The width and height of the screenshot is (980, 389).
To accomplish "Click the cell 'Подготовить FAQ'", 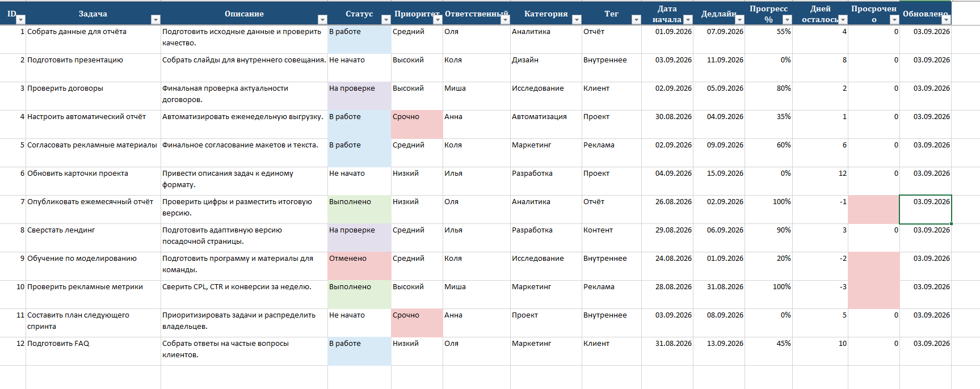I will (93, 352).
